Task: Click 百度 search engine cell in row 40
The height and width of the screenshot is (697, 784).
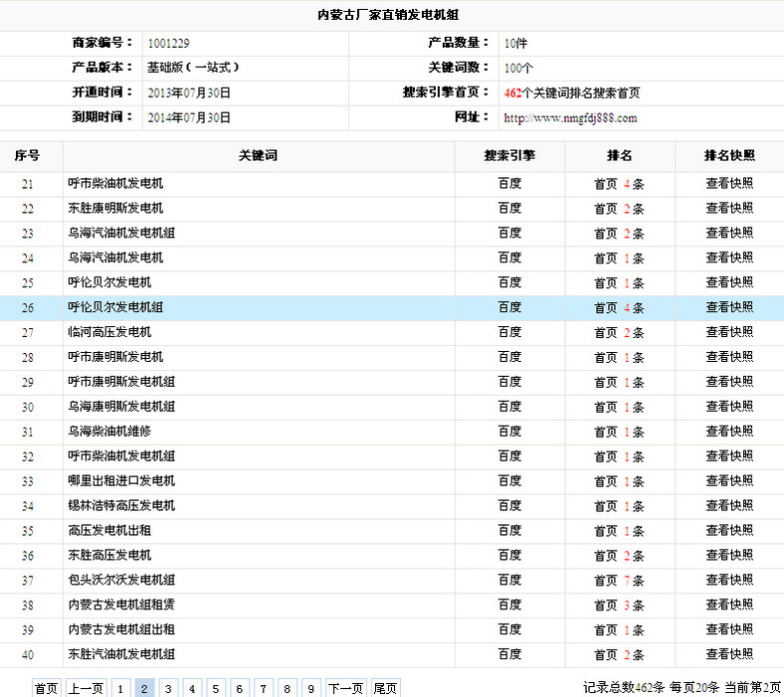Action: (509, 654)
